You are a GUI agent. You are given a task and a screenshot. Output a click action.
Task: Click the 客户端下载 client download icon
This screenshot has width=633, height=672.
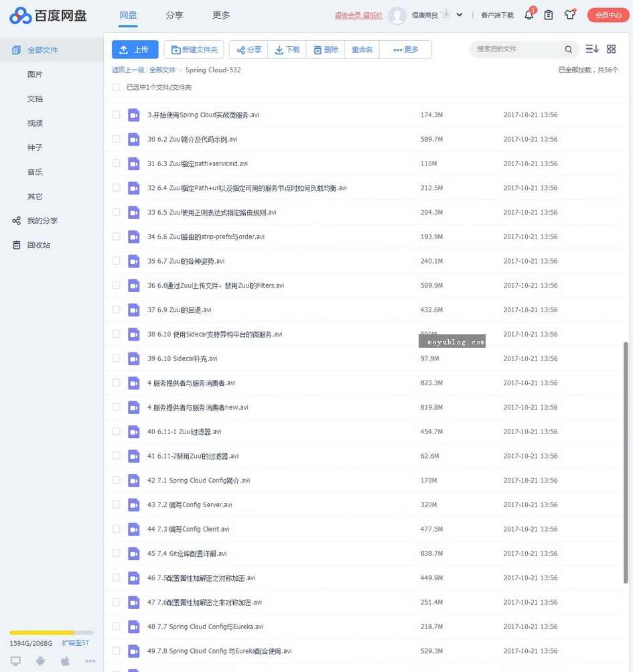(497, 15)
